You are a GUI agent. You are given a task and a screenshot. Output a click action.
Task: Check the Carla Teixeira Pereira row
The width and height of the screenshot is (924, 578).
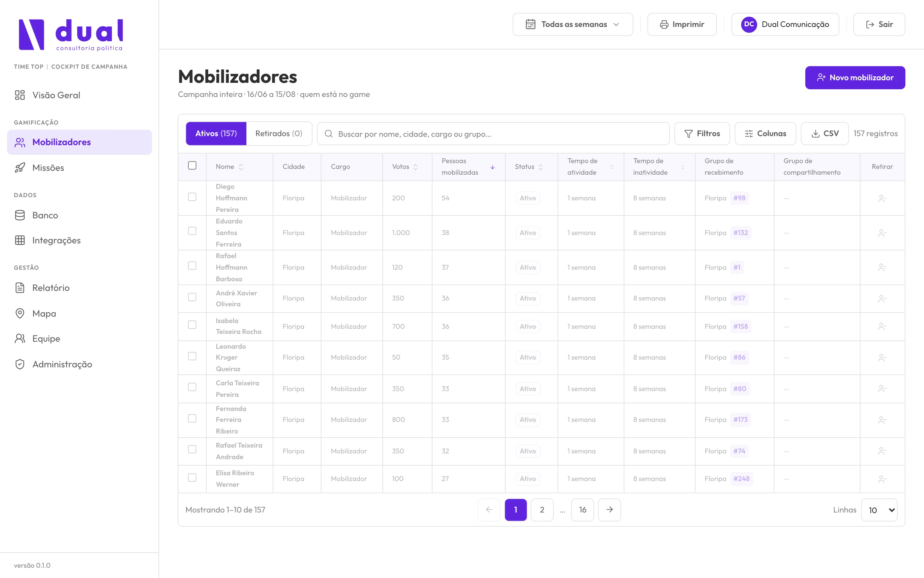192,387
